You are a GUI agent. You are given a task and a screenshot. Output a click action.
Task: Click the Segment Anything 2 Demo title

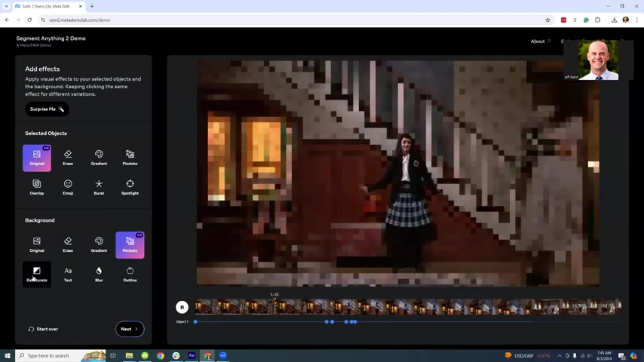pyautogui.click(x=51, y=38)
